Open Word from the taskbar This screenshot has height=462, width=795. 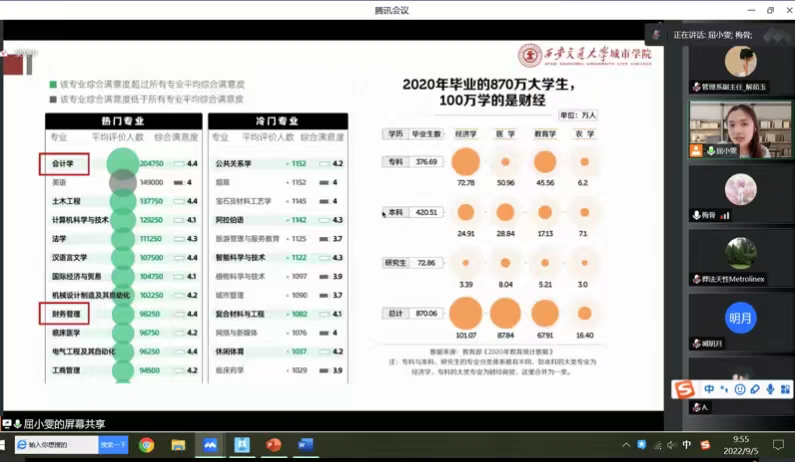(x=305, y=445)
